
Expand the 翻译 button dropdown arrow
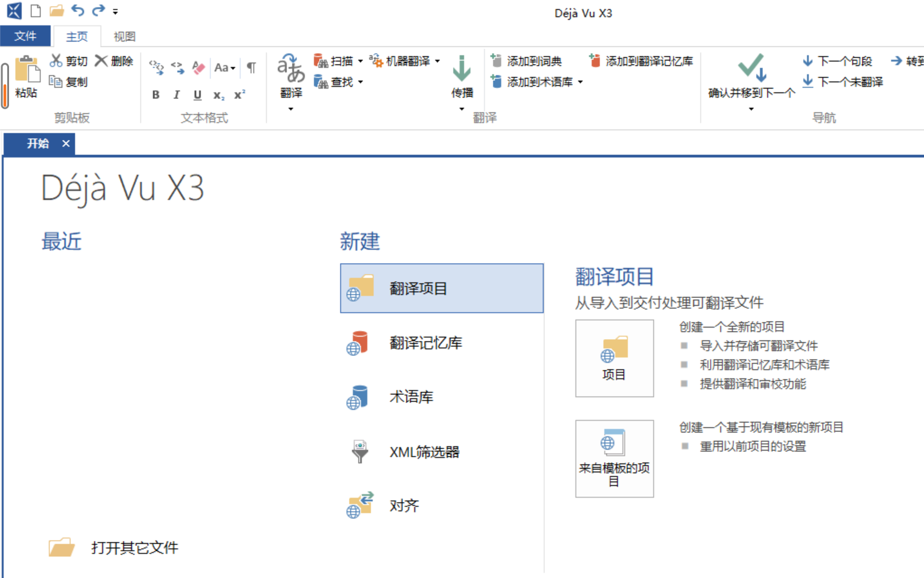(291, 109)
